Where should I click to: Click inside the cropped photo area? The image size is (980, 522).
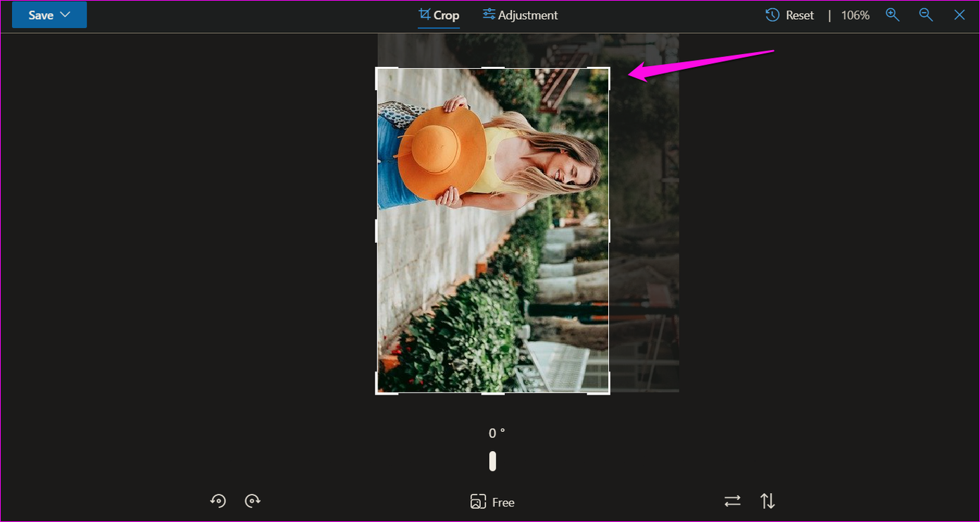click(x=493, y=231)
